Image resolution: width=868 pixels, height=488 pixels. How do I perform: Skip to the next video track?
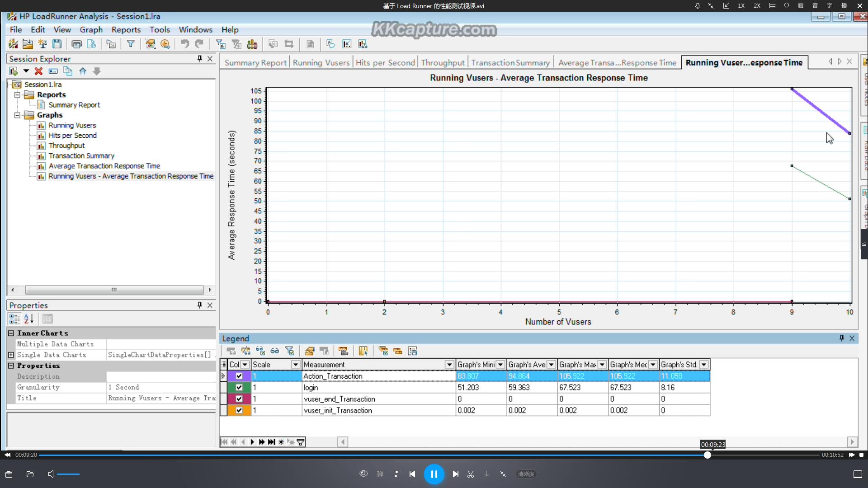(x=456, y=474)
